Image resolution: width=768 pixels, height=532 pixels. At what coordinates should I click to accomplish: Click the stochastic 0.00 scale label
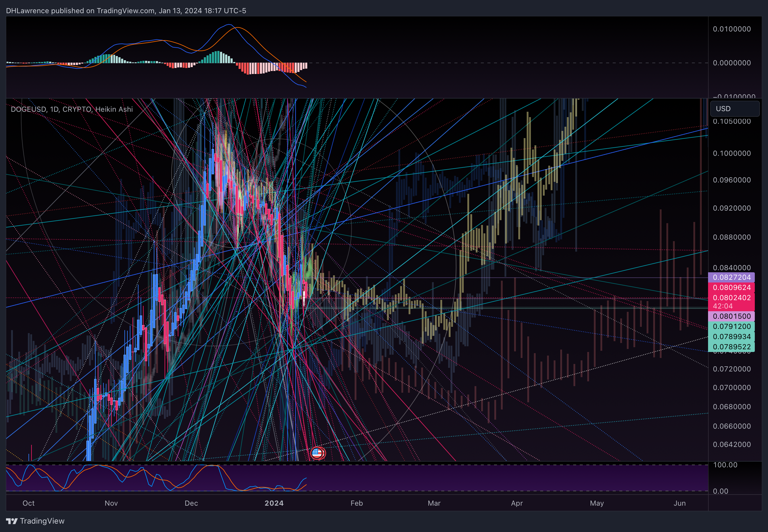720,491
